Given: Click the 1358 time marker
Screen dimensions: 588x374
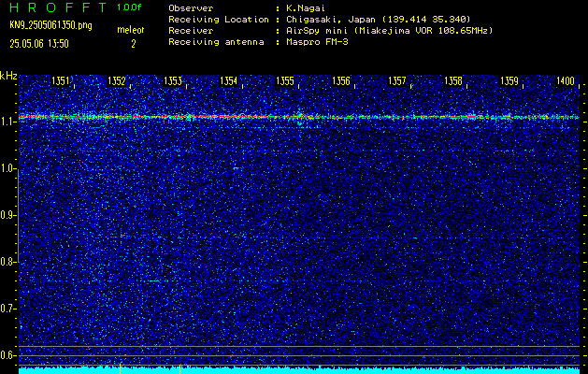Looking at the screenshot, I should [453, 81].
